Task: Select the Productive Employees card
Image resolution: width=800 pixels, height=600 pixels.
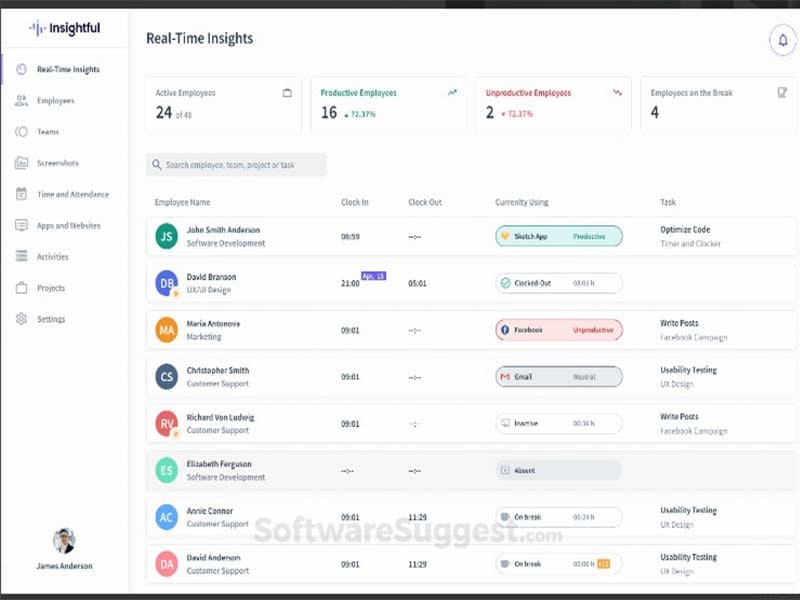Action: click(x=389, y=105)
